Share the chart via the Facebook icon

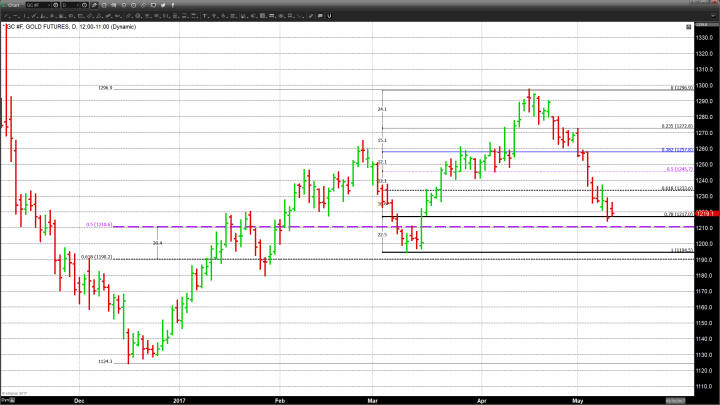pyautogui.click(x=173, y=5)
